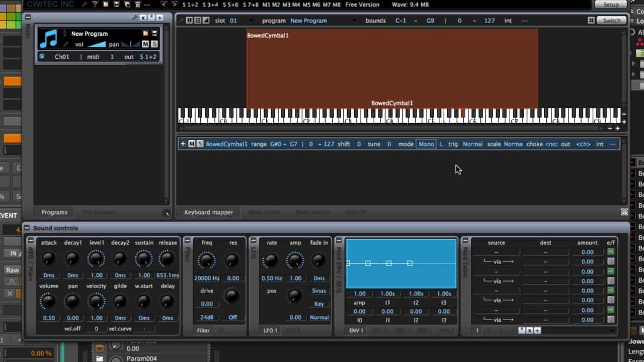Viewport: 644px width, 362px height.
Task: Collapse the Sound controls panel
Action: point(27,228)
